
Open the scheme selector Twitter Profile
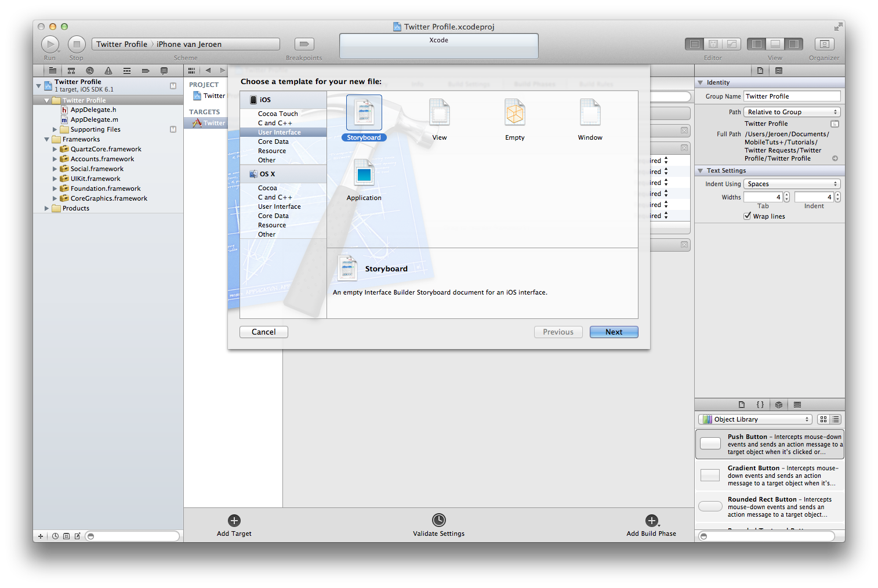(x=122, y=44)
